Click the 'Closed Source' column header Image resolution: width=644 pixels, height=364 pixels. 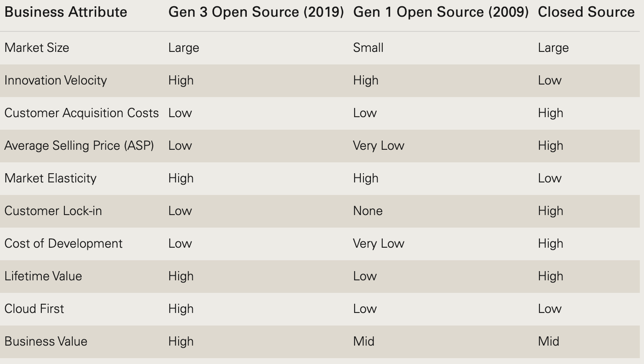tap(586, 12)
